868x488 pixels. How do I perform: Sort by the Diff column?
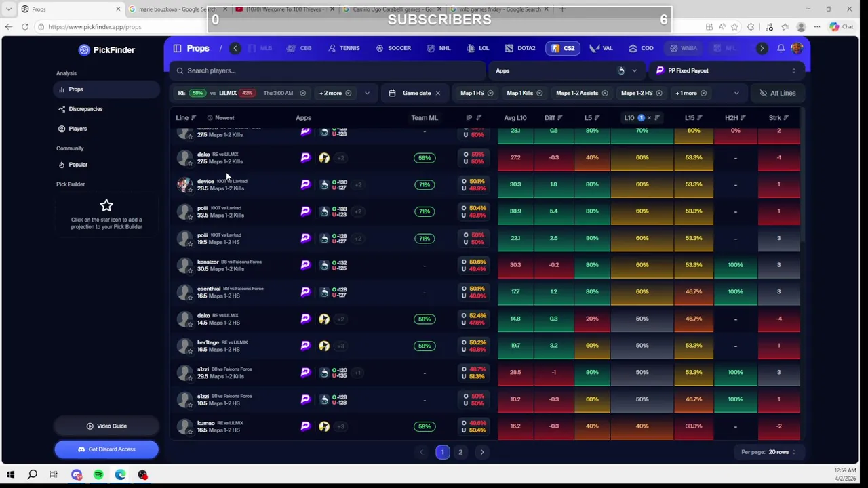tap(553, 118)
